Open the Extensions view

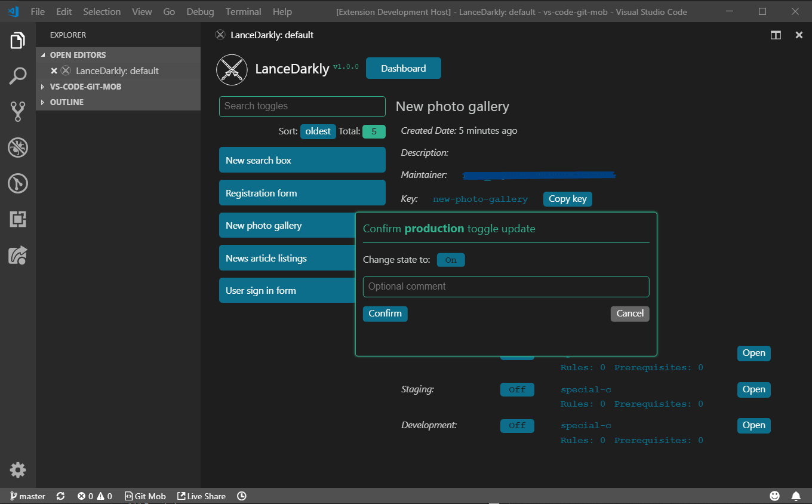point(18,219)
